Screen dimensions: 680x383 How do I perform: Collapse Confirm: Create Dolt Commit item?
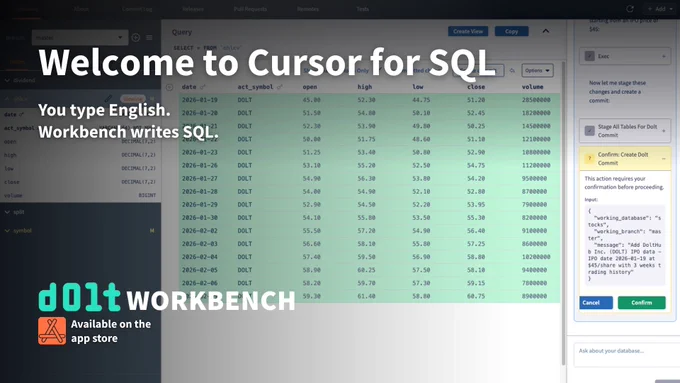(x=664, y=159)
